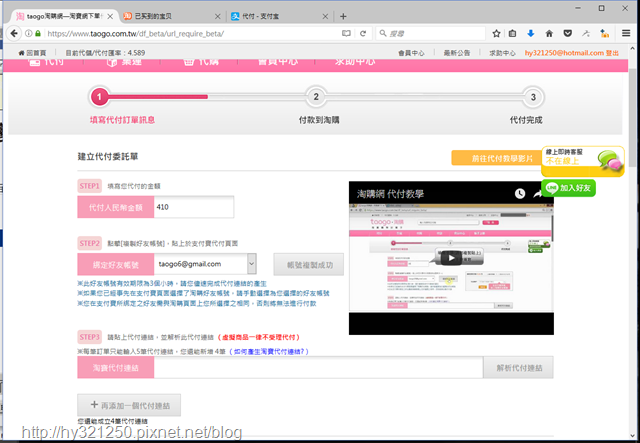Open site info icon in address bar
Image resolution: width=640 pixels, height=443 pixels.
[29, 33]
